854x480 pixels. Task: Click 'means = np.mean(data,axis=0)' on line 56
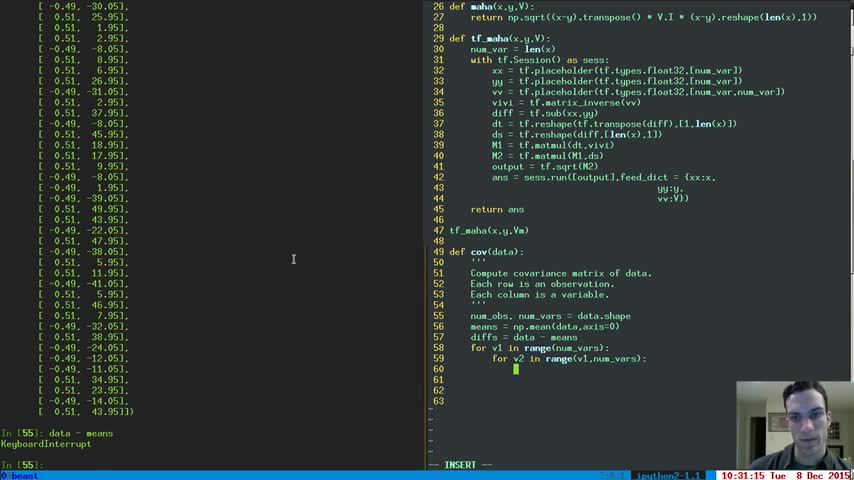pyautogui.click(x=545, y=327)
